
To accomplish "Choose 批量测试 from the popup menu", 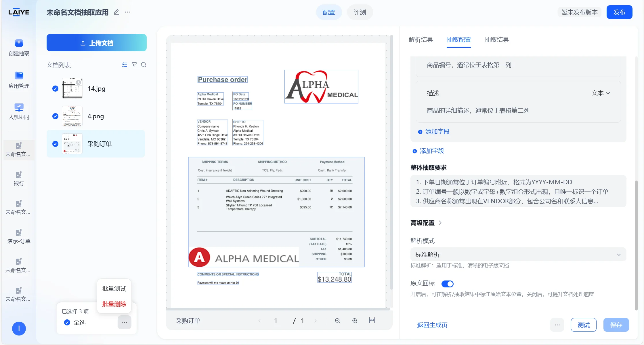I will (x=114, y=289).
